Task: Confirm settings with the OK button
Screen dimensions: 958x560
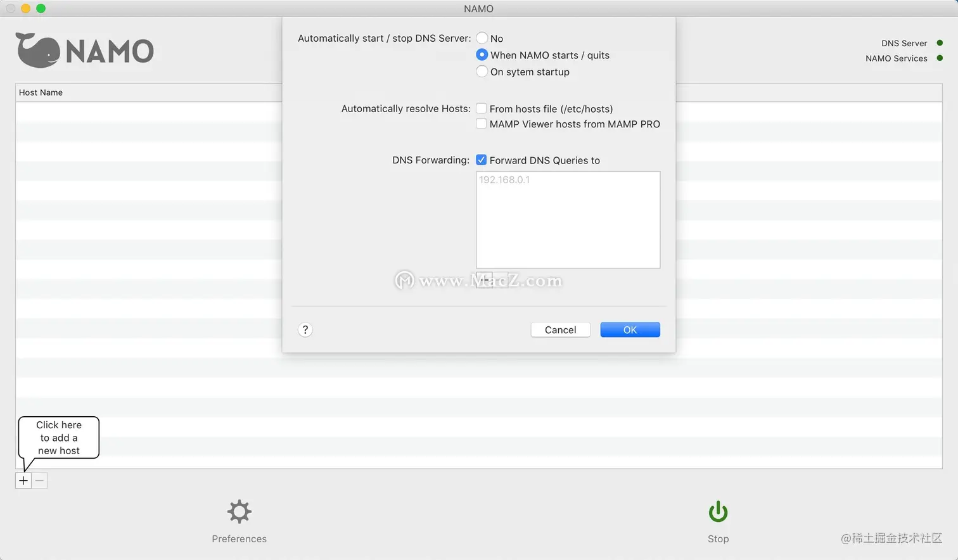Action: point(630,329)
